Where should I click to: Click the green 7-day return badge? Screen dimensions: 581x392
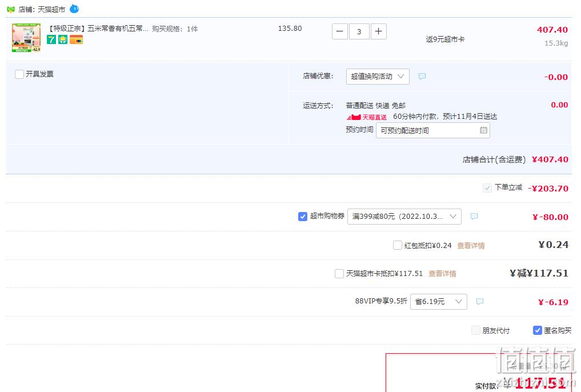pyautogui.click(x=51, y=39)
